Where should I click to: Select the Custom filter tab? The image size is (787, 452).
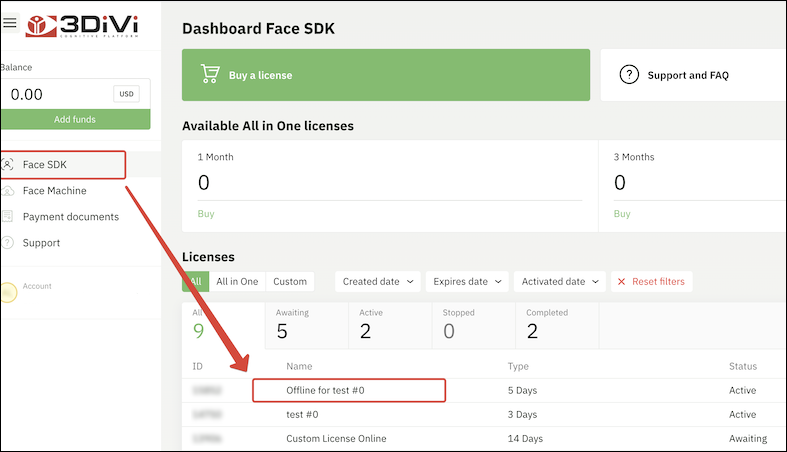[290, 281]
